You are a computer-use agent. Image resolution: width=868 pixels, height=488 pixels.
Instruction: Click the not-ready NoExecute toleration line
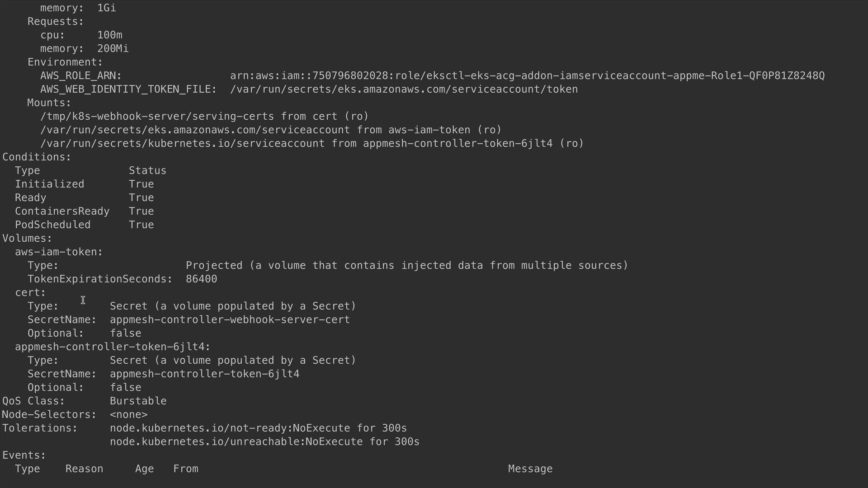[x=258, y=428]
